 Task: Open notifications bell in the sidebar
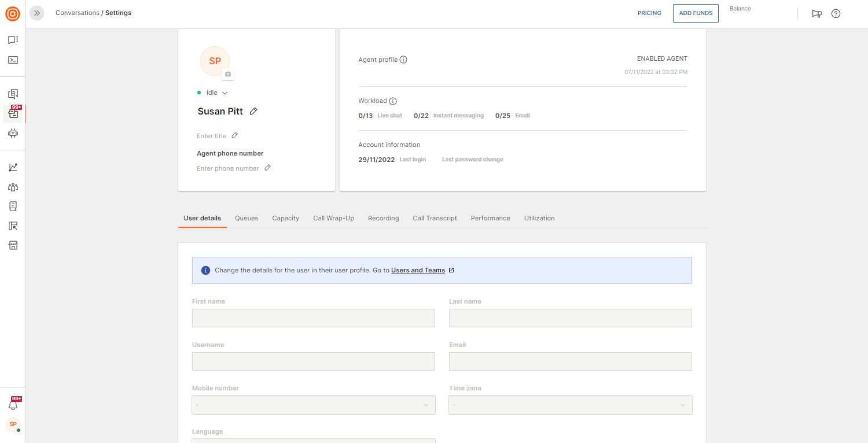pyautogui.click(x=13, y=405)
